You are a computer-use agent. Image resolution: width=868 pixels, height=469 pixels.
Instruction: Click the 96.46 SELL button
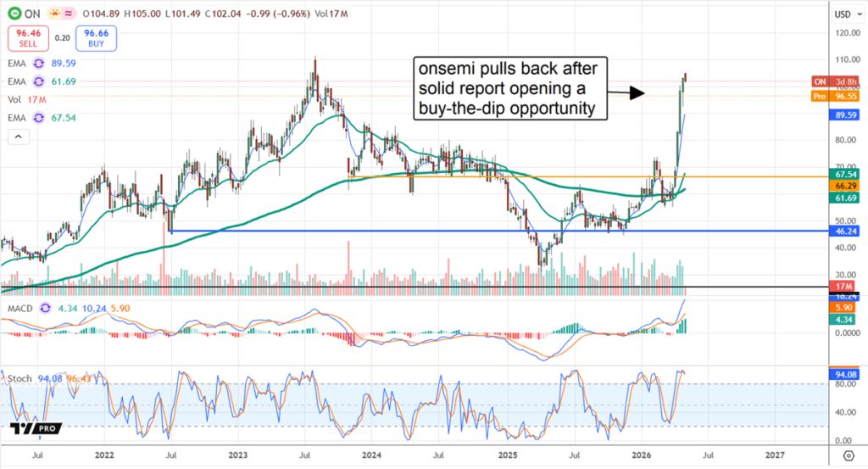click(x=28, y=38)
